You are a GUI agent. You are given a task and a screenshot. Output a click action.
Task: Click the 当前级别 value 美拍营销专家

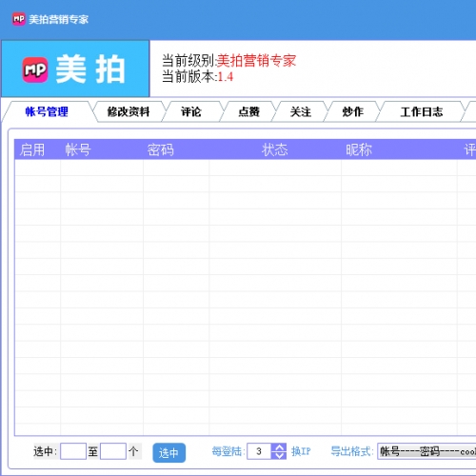(x=256, y=60)
